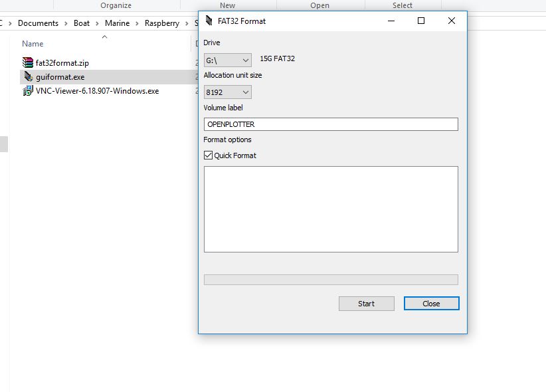Open the Organize ribbon group
Viewport: 546px width, 392px height.
coord(116,5)
